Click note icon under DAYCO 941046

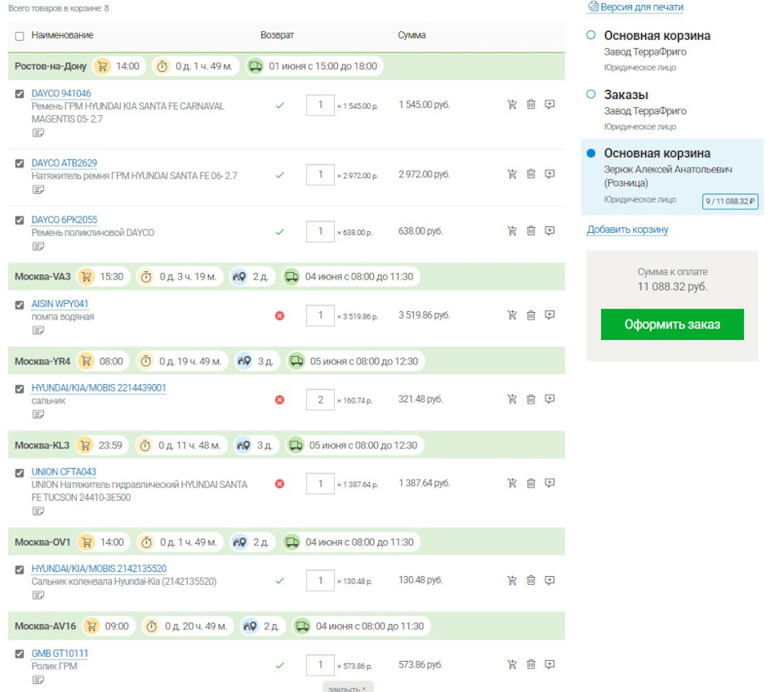[x=38, y=132]
